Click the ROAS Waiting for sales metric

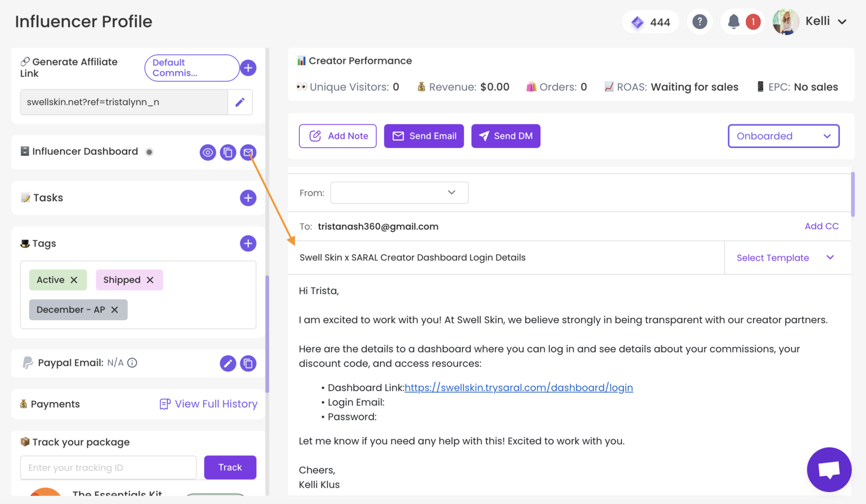671,87
